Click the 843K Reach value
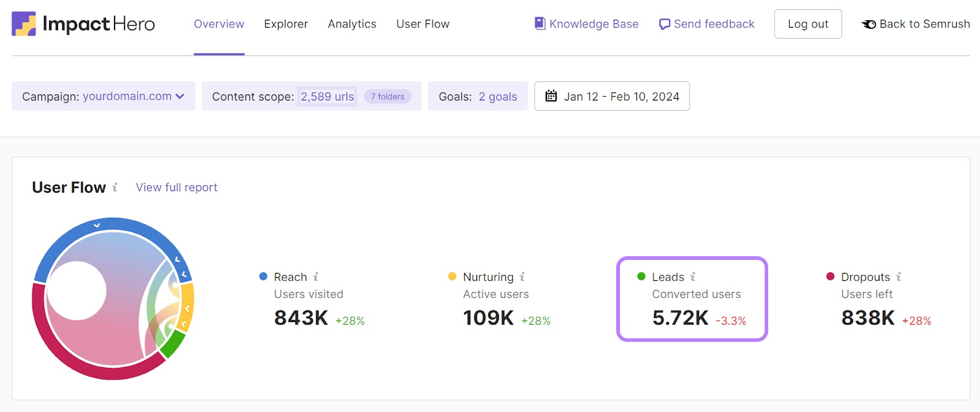Viewport: 980px width, 412px height. click(301, 318)
